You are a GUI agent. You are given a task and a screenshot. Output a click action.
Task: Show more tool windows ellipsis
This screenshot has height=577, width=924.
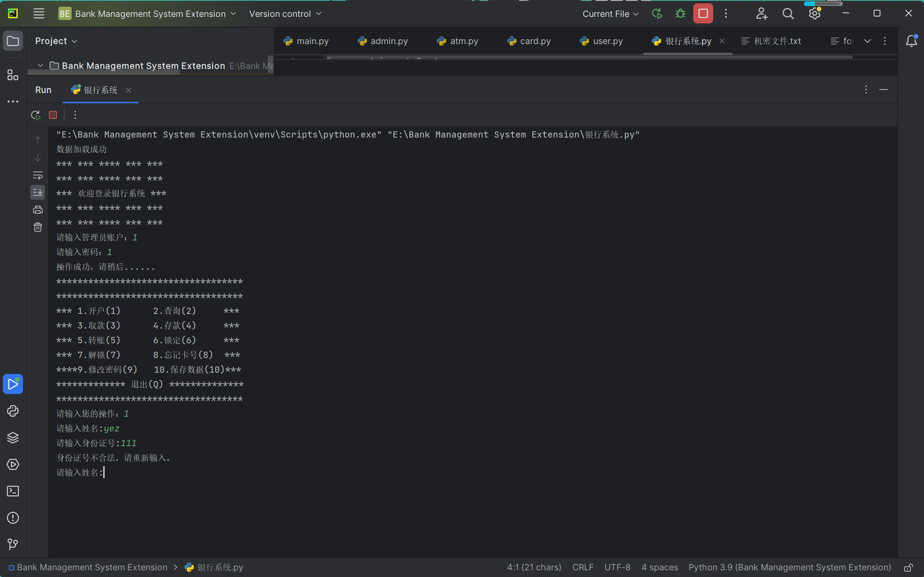(13, 102)
